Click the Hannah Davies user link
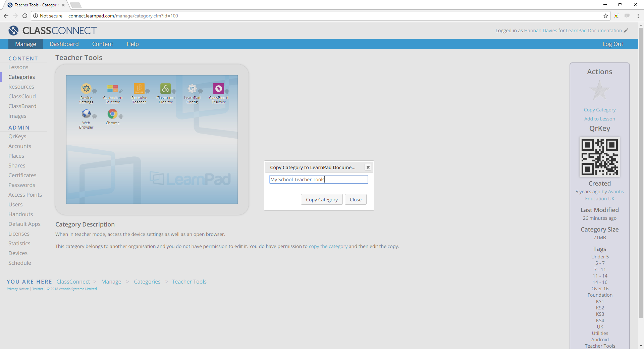This screenshot has height=349, width=644. [x=540, y=31]
